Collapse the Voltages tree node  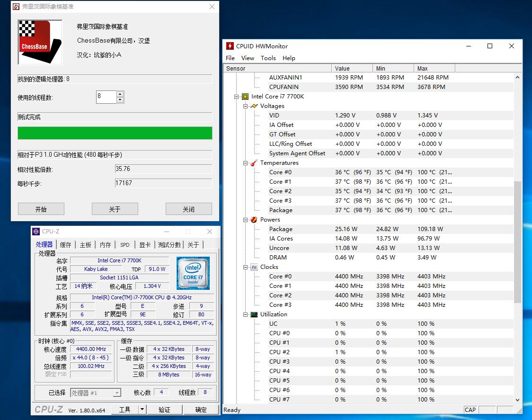point(246,106)
